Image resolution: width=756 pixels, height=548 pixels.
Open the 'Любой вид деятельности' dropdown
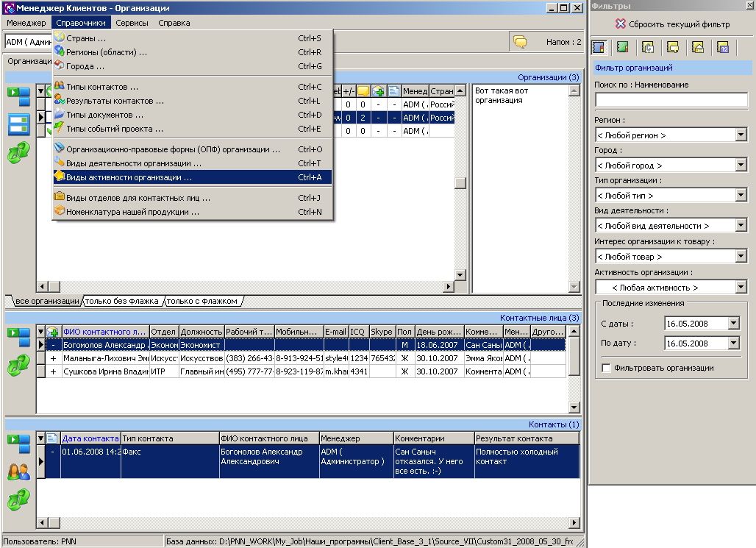(x=740, y=226)
